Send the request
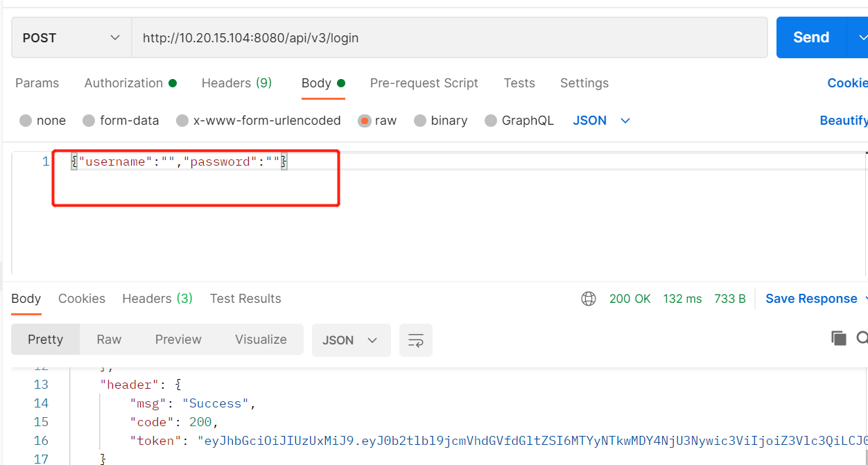Screen dimensions: 868x465 point(811,37)
